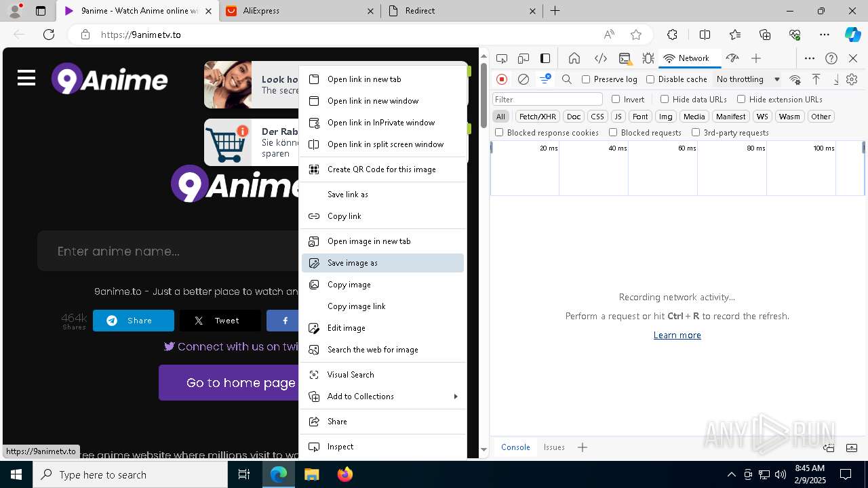The height and width of the screenshot is (488, 868).
Task: Toggle the network filter bar icon
Action: (545, 79)
